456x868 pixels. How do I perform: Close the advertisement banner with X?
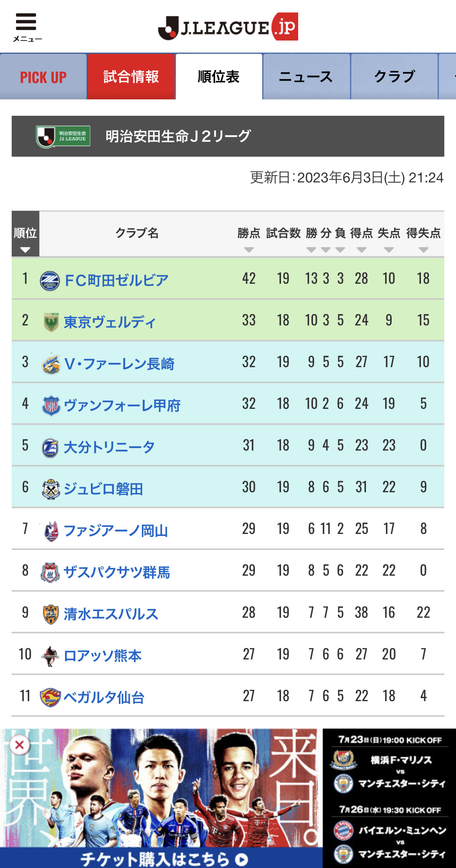coord(19,745)
